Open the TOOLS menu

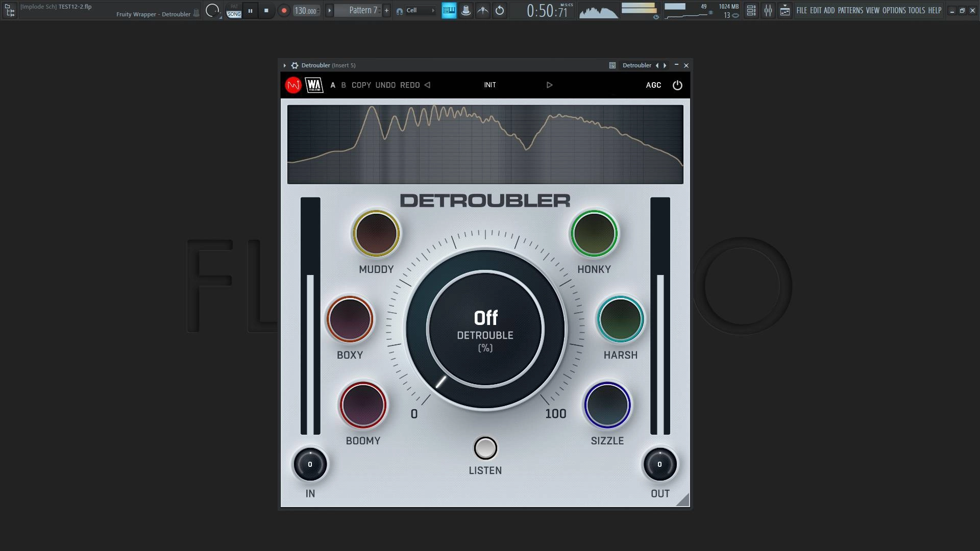[917, 10]
